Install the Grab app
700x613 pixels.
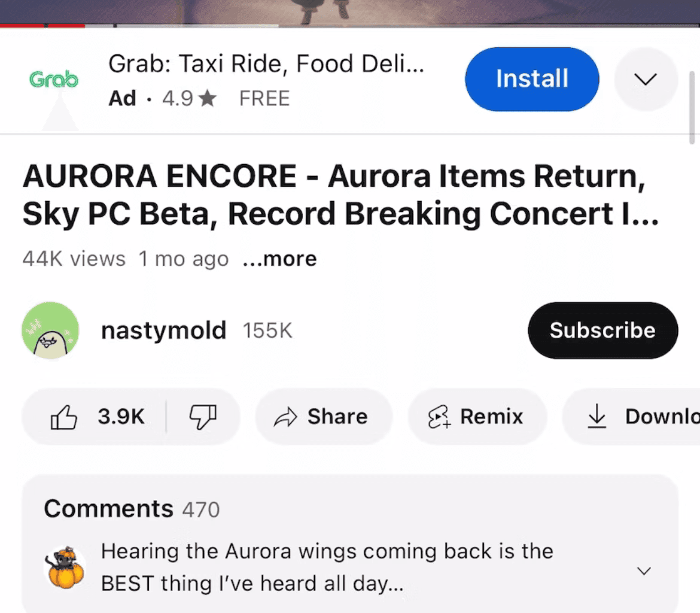coord(532,79)
